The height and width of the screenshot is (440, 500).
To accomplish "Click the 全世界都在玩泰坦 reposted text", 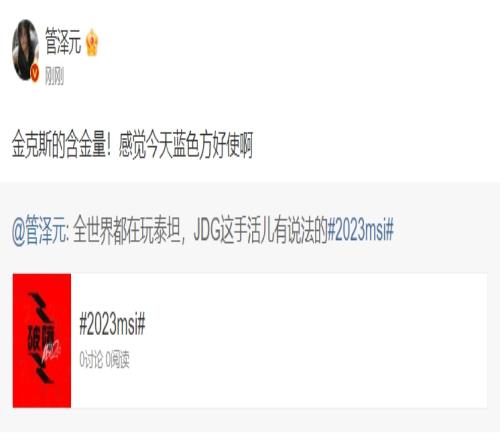I will click(x=128, y=230).
